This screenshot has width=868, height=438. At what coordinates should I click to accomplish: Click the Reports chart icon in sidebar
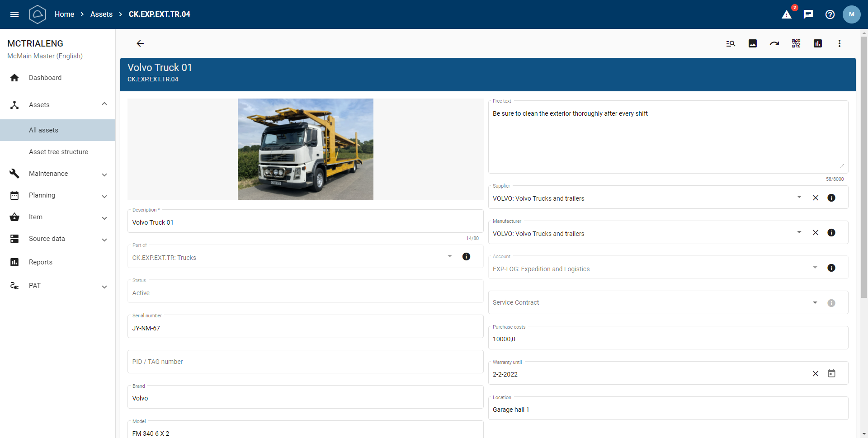(14, 262)
